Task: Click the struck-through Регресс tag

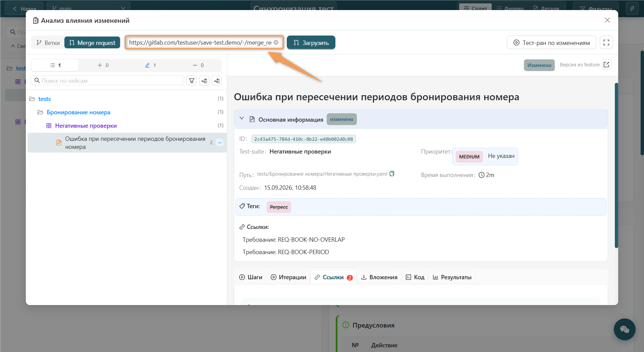Action: click(279, 207)
